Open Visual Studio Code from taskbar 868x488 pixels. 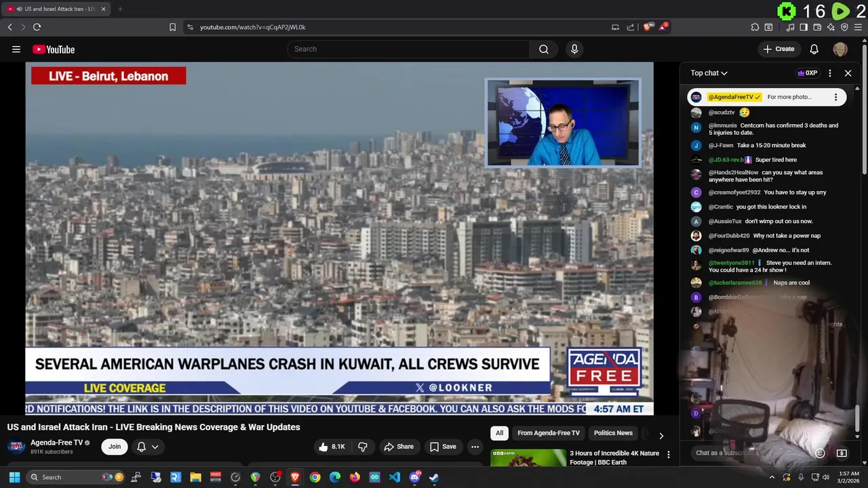tap(395, 477)
